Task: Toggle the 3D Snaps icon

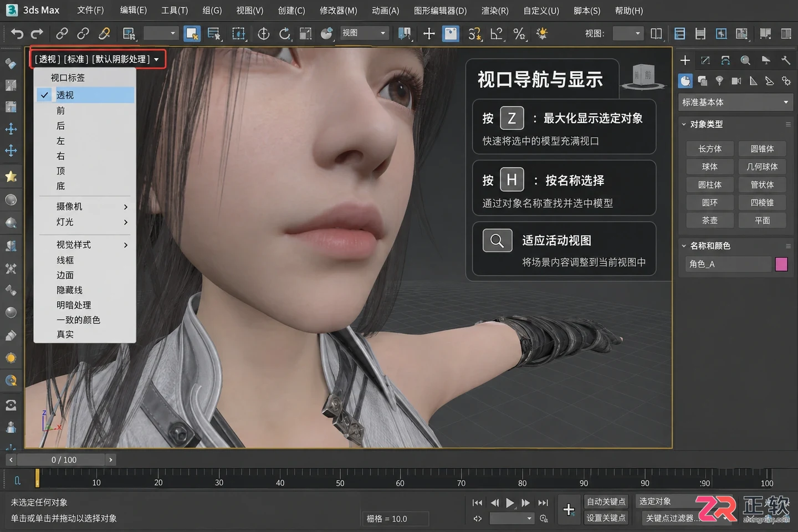Action: [x=474, y=34]
